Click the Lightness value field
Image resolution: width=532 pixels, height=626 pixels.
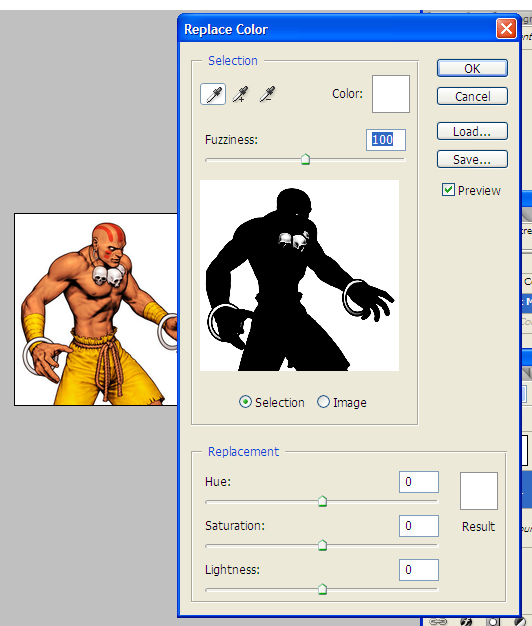(x=419, y=570)
